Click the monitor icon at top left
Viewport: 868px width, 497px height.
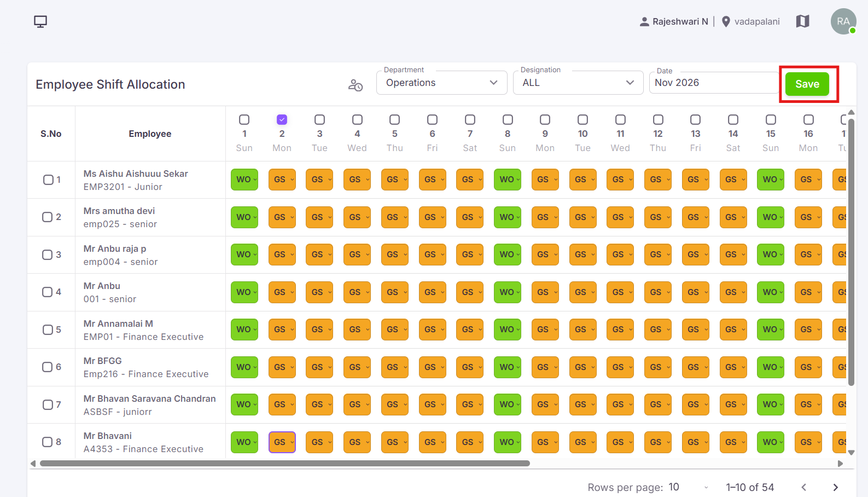pos(40,21)
